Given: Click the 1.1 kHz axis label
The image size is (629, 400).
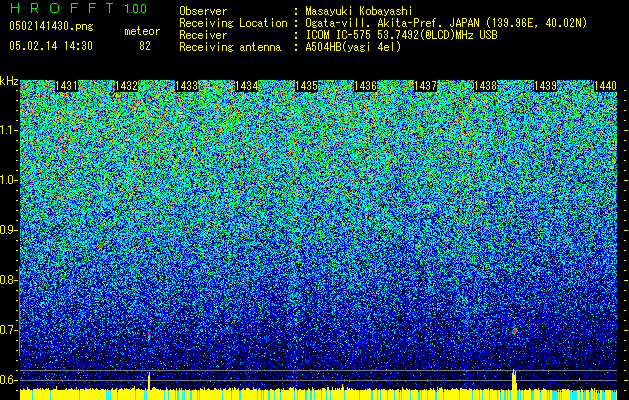Looking at the screenshot, I should [x=8, y=130].
